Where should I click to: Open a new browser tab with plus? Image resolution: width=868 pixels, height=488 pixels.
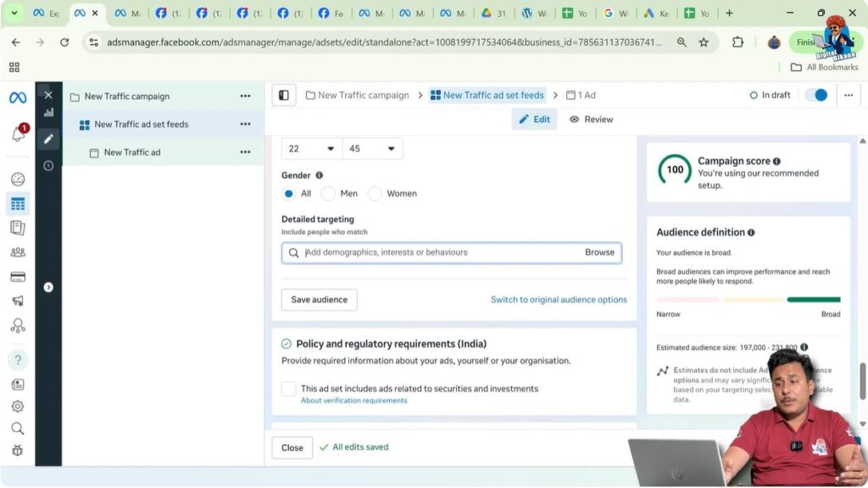point(729,13)
